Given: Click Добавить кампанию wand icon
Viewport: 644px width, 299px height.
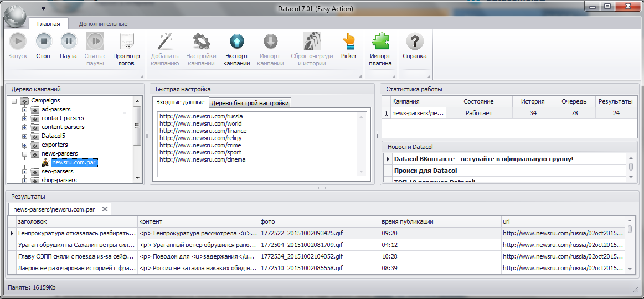Looking at the screenshot, I should 164,41.
